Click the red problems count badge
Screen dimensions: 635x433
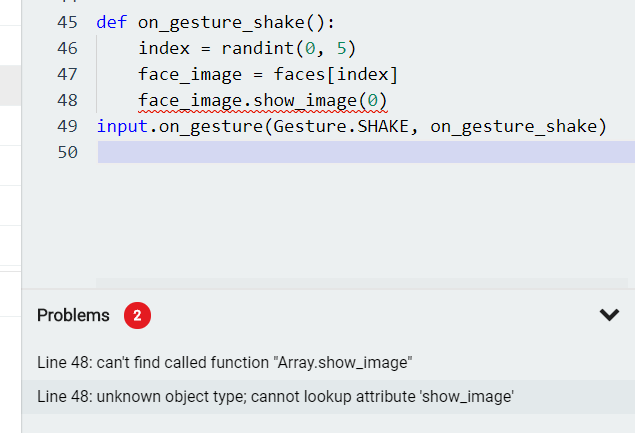[137, 316]
